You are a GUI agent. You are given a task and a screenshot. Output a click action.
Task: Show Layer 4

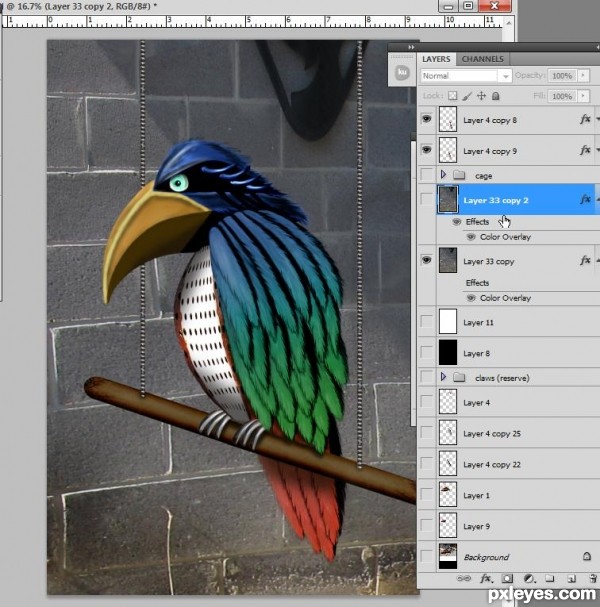427,401
